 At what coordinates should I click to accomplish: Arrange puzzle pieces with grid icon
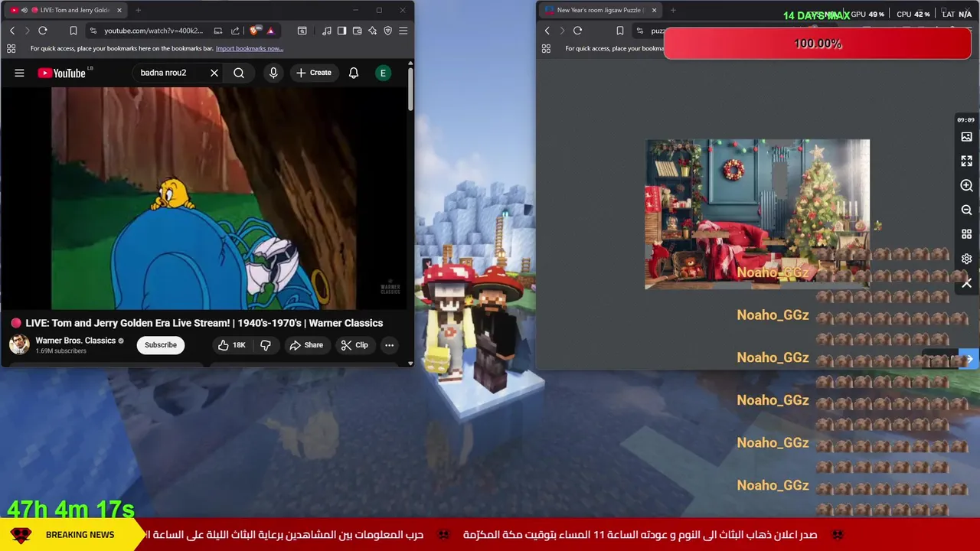coord(967,235)
